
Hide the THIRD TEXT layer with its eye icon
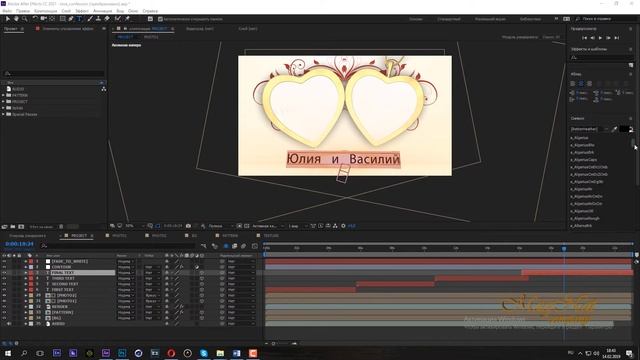coord(4,278)
